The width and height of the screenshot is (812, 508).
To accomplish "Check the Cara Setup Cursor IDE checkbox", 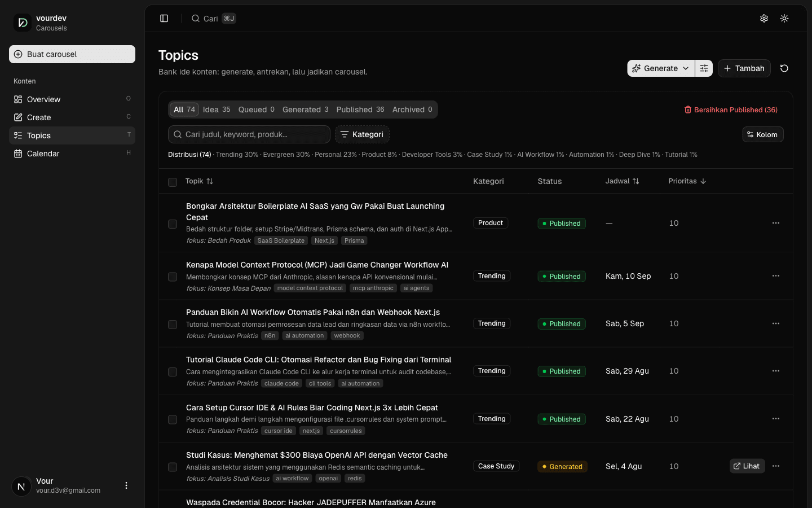I will coord(173,420).
